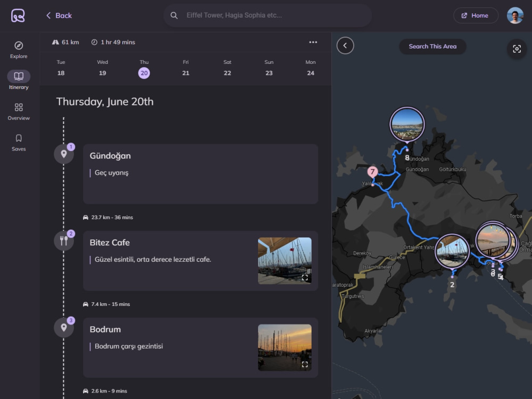Click the search magnifier icon

(174, 15)
